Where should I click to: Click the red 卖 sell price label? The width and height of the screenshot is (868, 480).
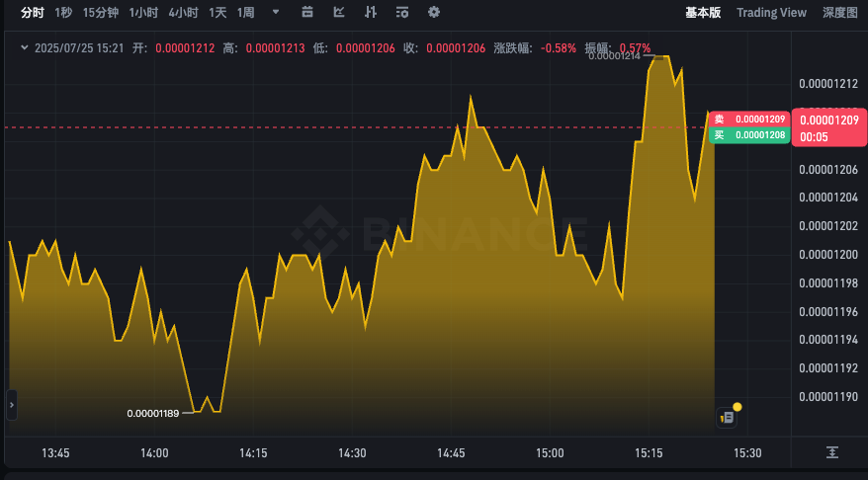pos(749,119)
